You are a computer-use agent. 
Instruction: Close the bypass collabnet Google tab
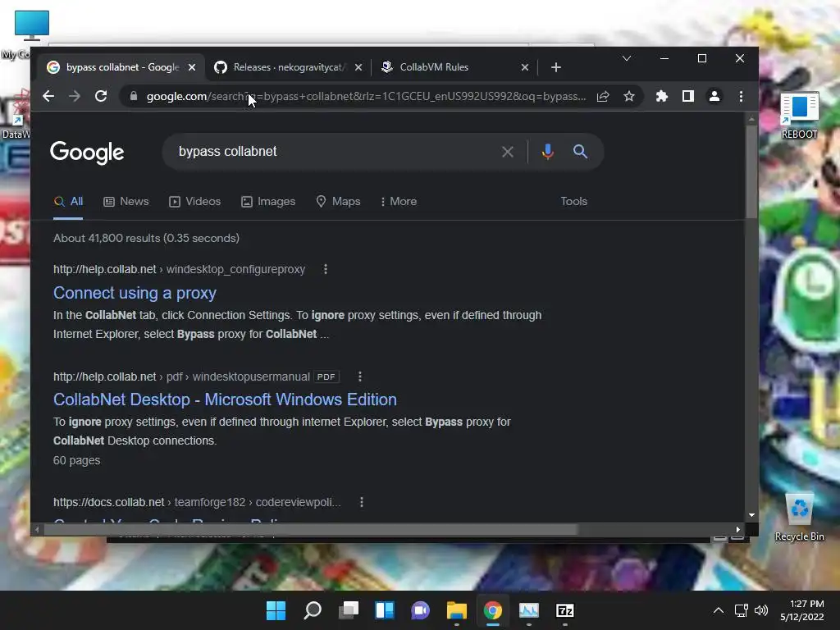(192, 67)
